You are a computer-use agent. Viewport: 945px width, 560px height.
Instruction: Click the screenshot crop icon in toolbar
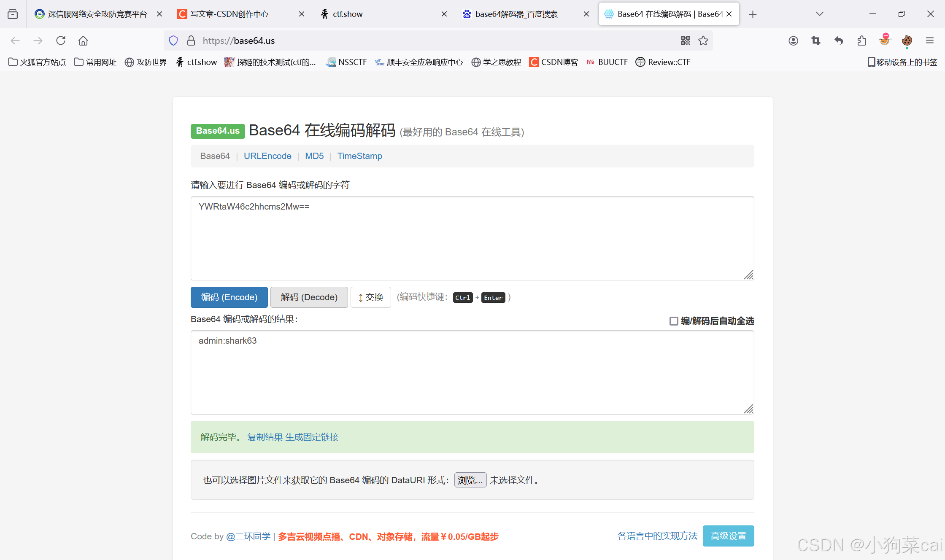816,40
